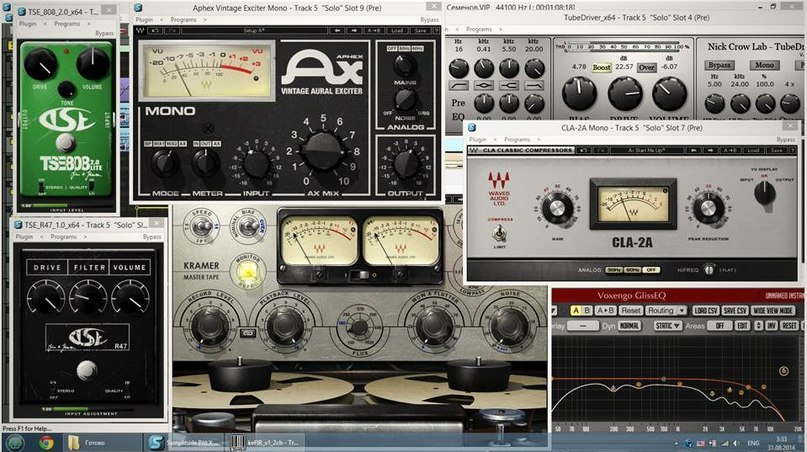The height and width of the screenshot is (452, 807).
Task: Click the volume speaker icon in system tray
Action: 737,443
